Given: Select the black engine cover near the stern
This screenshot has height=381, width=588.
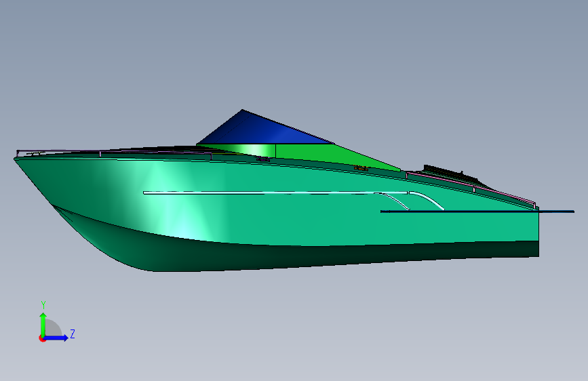Looking at the screenshot, I should point(450,172).
